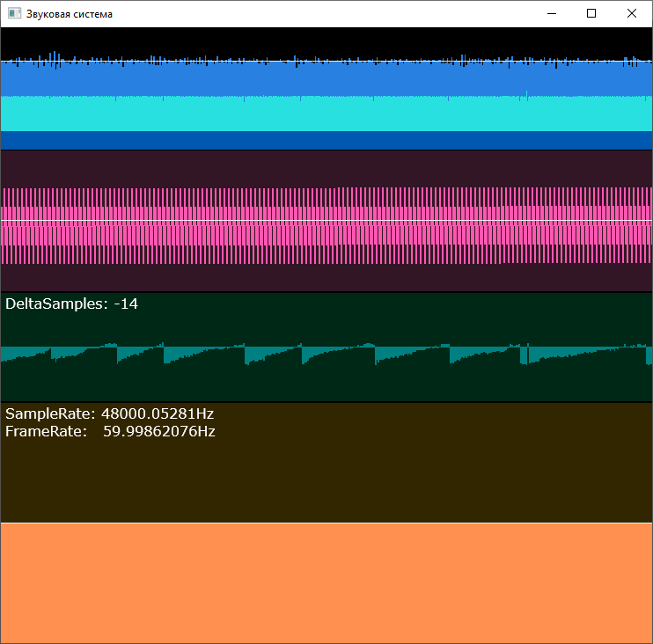The width and height of the screenshot is (653, 644).
Task: Close the Звуковая система window
Action: point(632,13)
